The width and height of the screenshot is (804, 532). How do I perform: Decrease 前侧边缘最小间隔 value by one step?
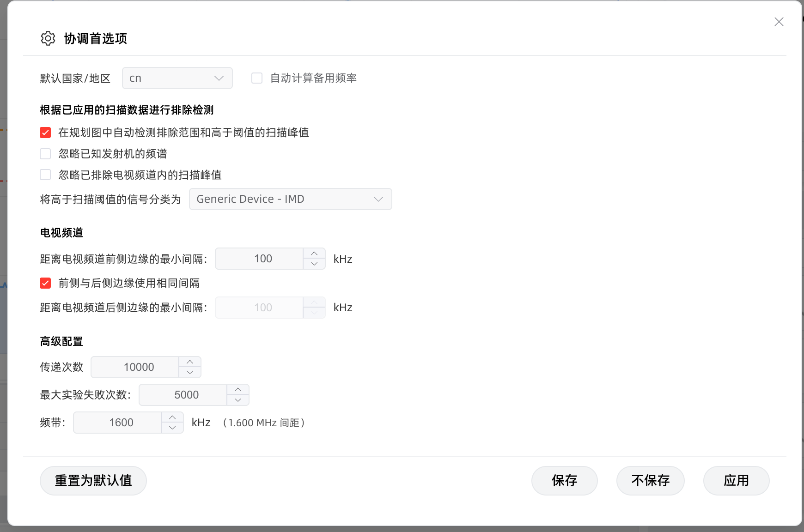click(x=314, y=264)
